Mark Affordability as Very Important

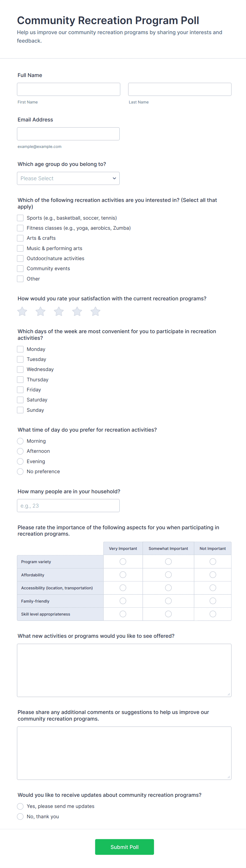click(123, 575)
